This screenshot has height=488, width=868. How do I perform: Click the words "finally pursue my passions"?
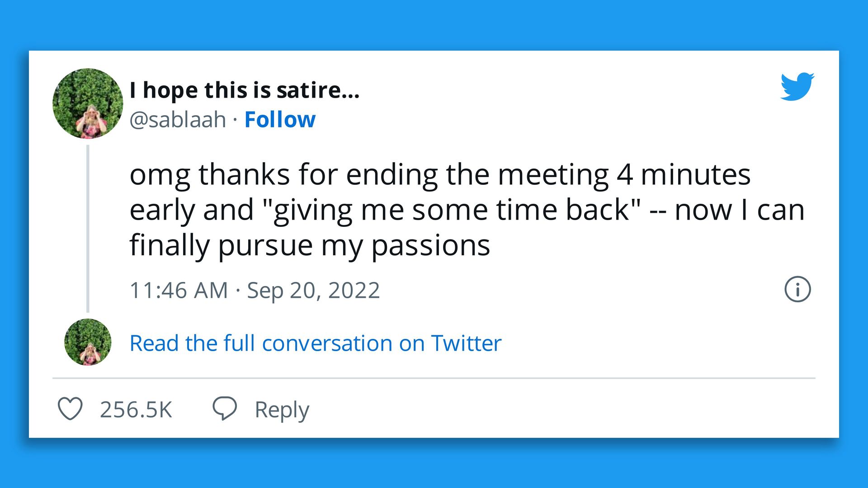(310, 245)
